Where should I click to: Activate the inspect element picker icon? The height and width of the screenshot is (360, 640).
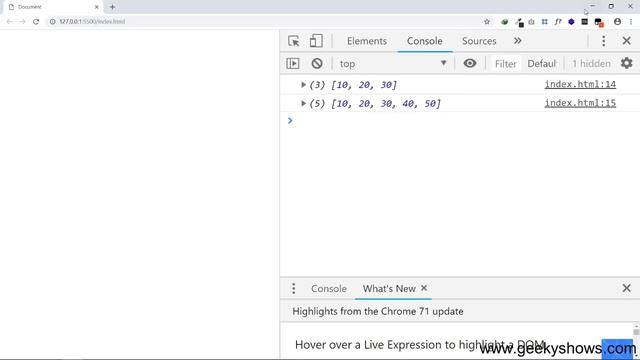293,41
